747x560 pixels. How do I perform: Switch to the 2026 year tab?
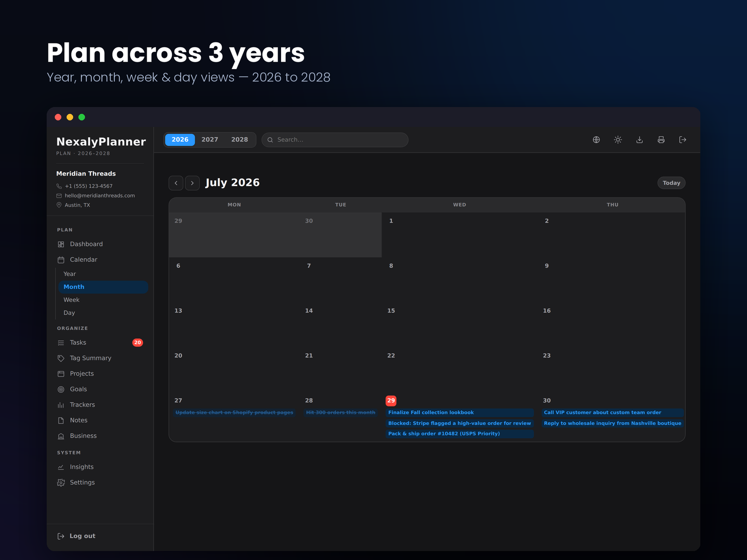[180, 140]
